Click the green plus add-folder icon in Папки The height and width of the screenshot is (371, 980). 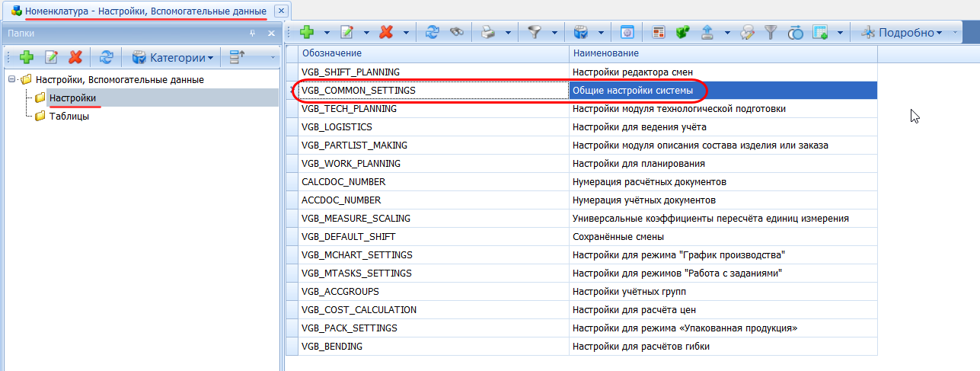tap(27, 57)
